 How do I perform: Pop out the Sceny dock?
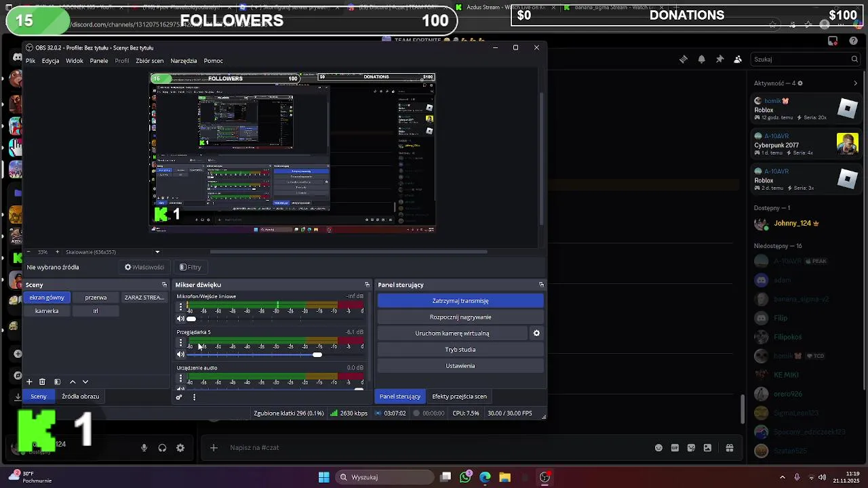click(164, 285)
